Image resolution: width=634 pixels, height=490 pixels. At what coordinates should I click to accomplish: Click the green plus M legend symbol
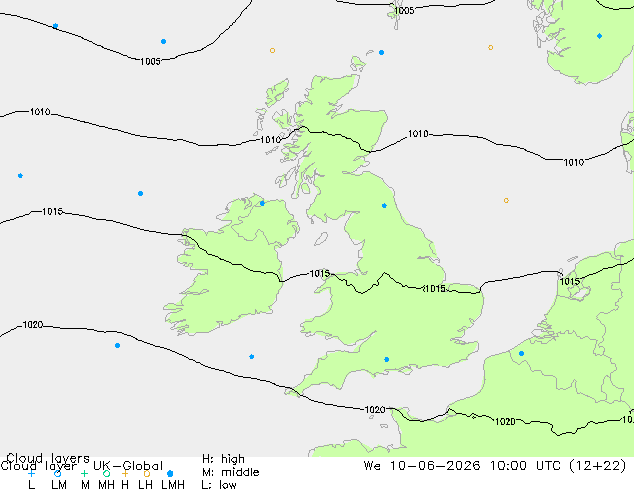(84, 473)
